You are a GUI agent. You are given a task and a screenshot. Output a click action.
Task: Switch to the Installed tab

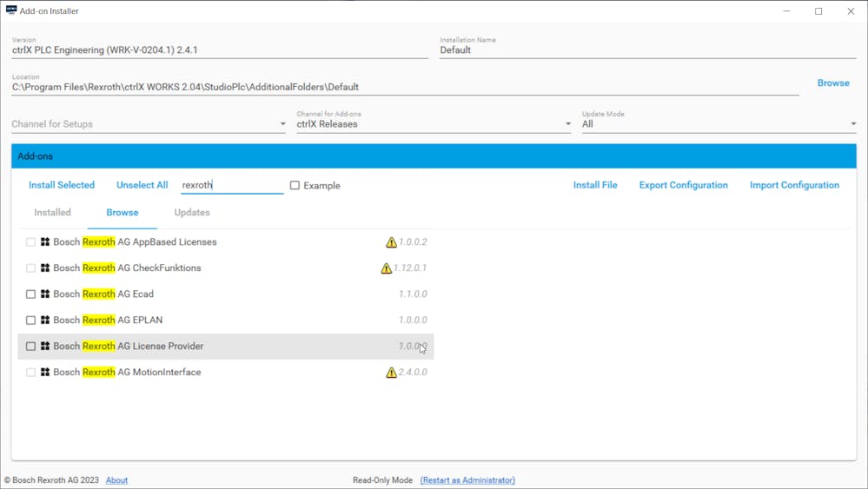pyautogui.click(x=52, y=213)
